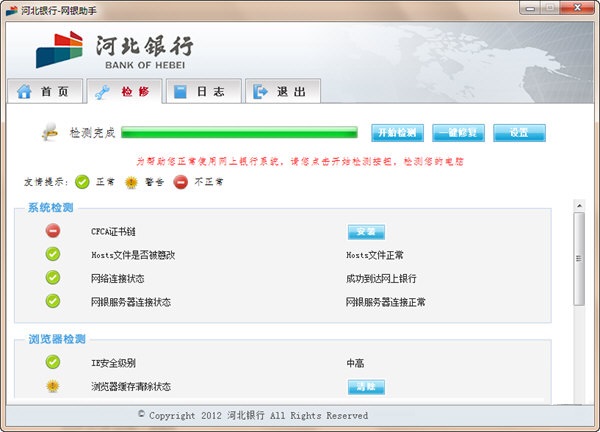The height and width of the screenshot is (432, 600).
Task: Click the blue book icon on 日志 tab
Action: pyautogui.click(x=180, y=92)
